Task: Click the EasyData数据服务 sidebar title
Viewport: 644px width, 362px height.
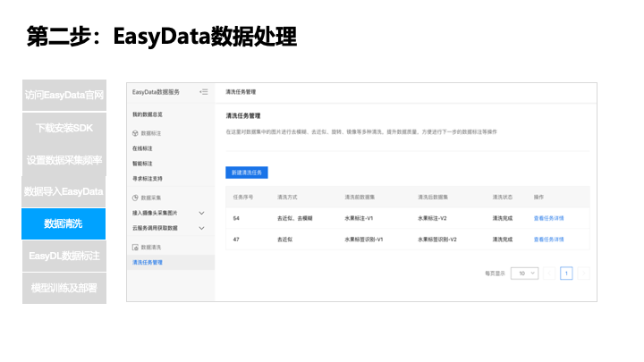Action: [156, 92]
